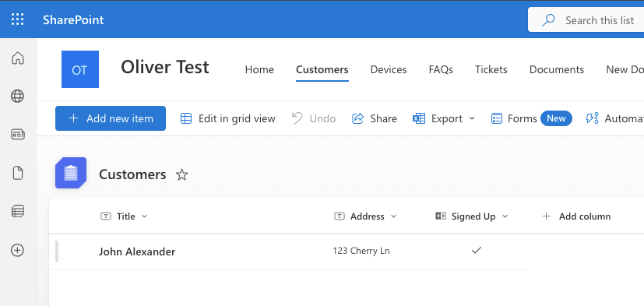This screenshot has width=644, height=306.
Task: Open the app launcher waffle icon
Action: click(x=17, y=19)
